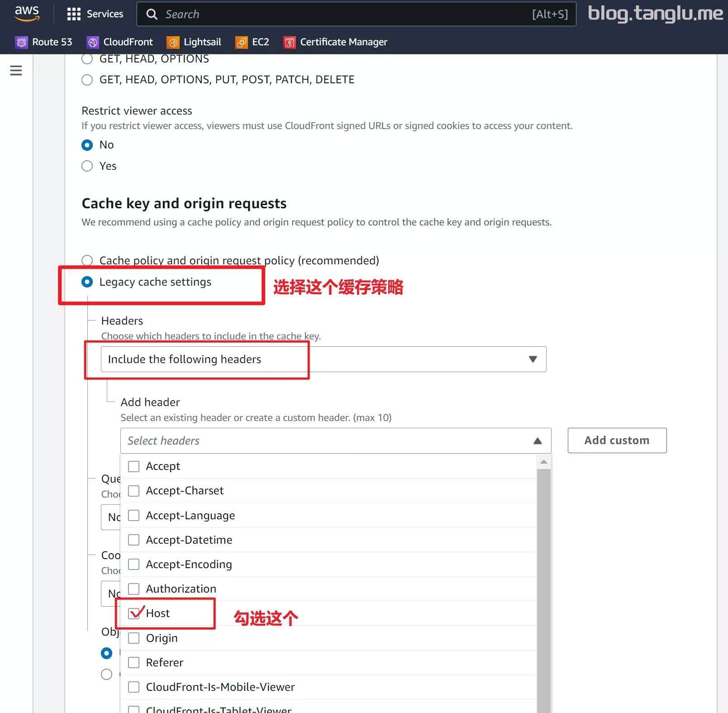Click the AWS logo home icon
Image resolution: width=728 pixels, height=713 pixels.
coord(27,14)
